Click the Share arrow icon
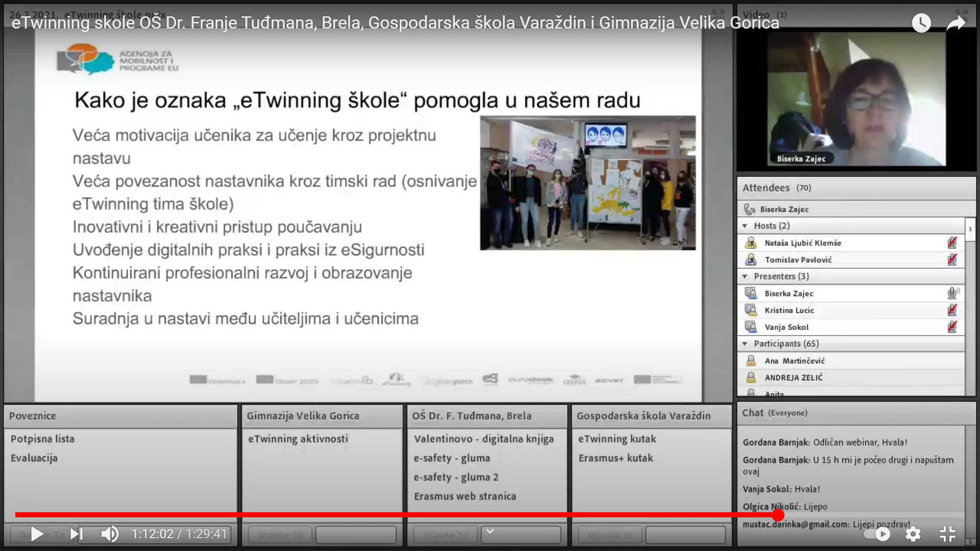Screen dimensions: 980x551 [x=955, y=23]
